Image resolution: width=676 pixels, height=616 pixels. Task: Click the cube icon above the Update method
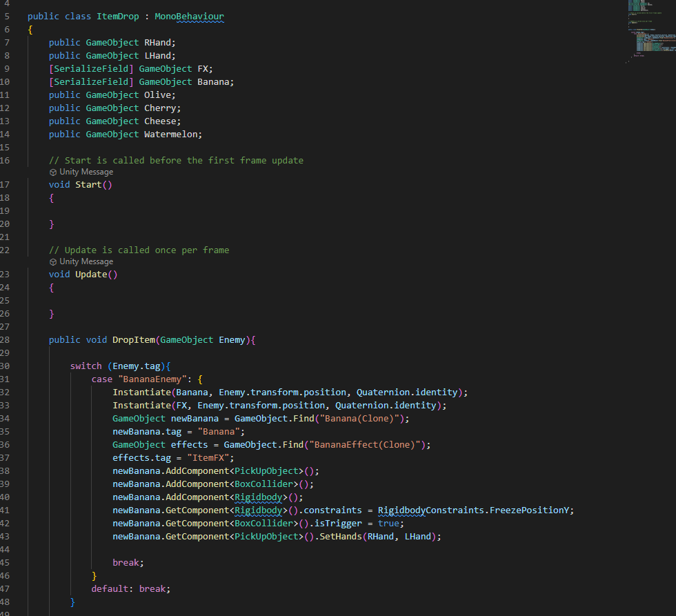coord(53,262)
